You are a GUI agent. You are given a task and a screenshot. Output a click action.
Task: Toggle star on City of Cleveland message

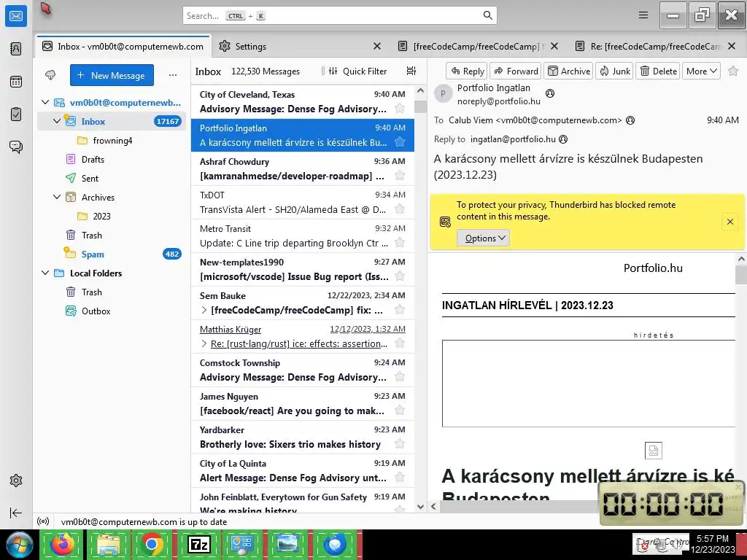[400, 109]
